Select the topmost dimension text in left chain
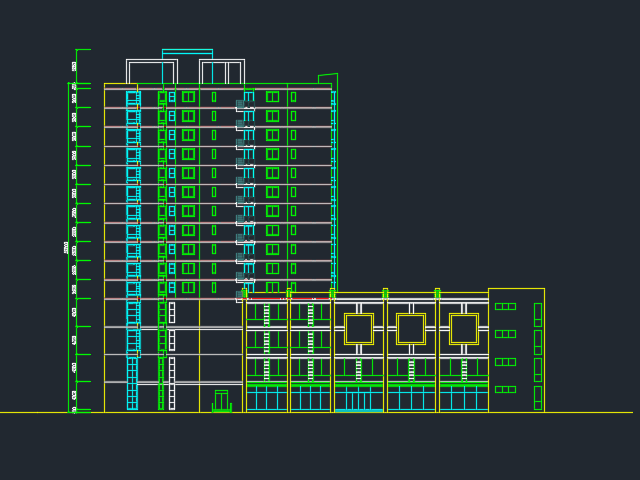 point(74,66)
